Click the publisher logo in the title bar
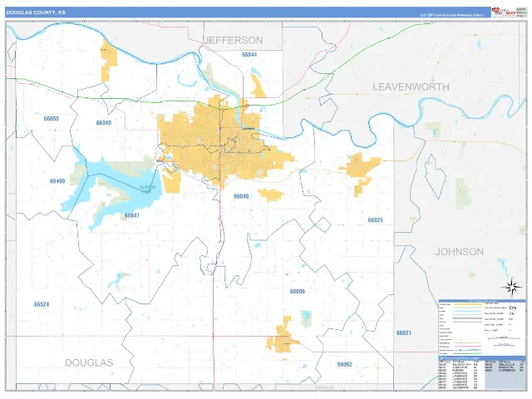The image size is (532, 399). pyautogui.click(x=504, y=12)
